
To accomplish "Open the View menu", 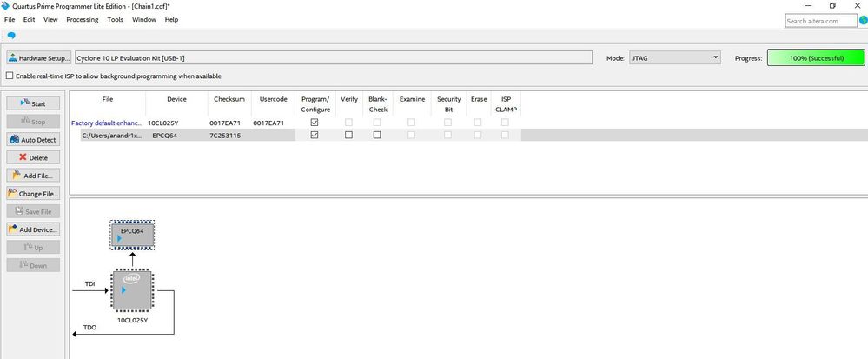I will (x=50, y=19).
